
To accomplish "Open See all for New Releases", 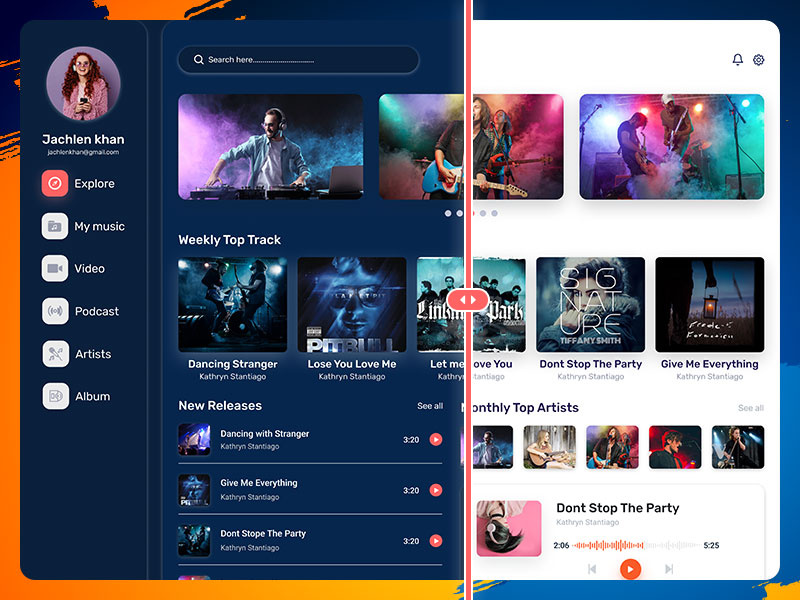I will [431, 406].
